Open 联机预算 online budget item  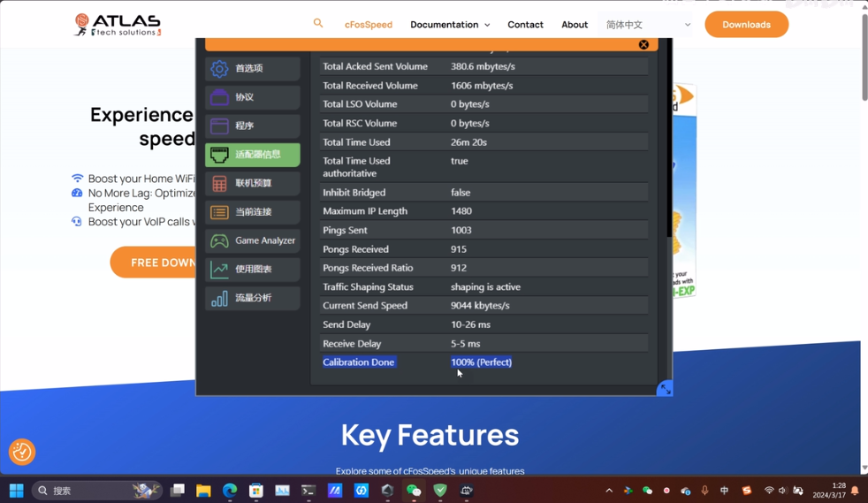tap(253, 184)
